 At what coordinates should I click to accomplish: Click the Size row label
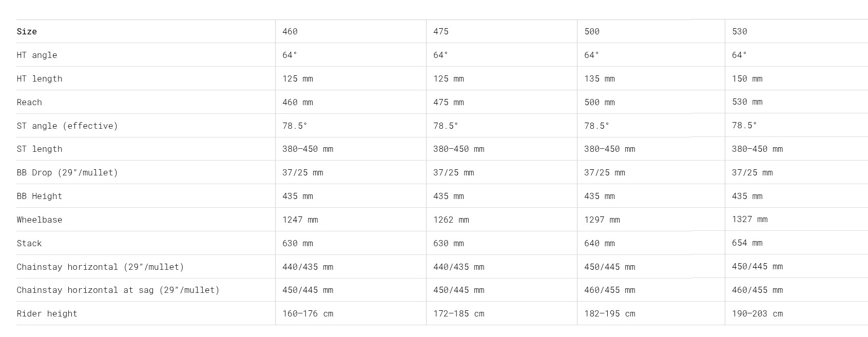pos(27,31)
